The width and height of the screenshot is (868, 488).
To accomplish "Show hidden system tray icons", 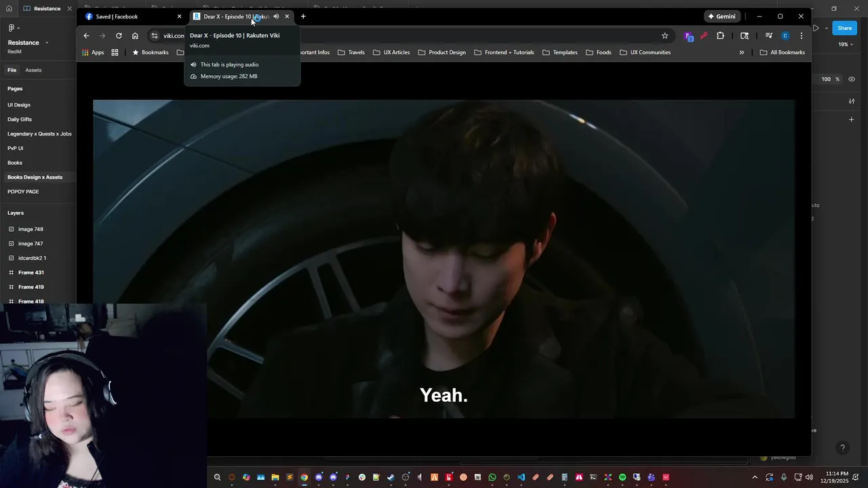I will (755, 477).
